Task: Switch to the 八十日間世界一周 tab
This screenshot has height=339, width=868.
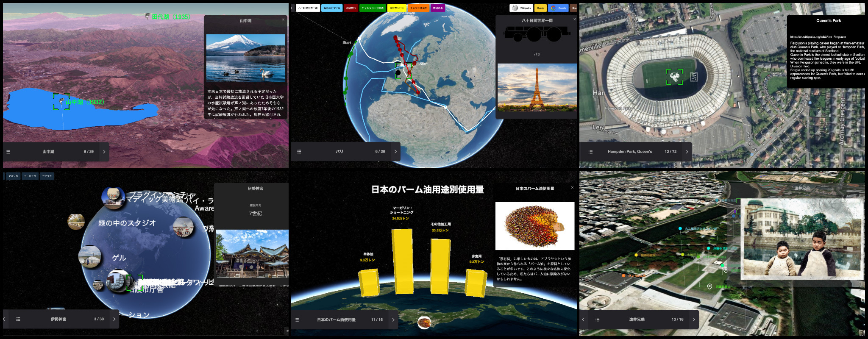Action: point(308,8)
